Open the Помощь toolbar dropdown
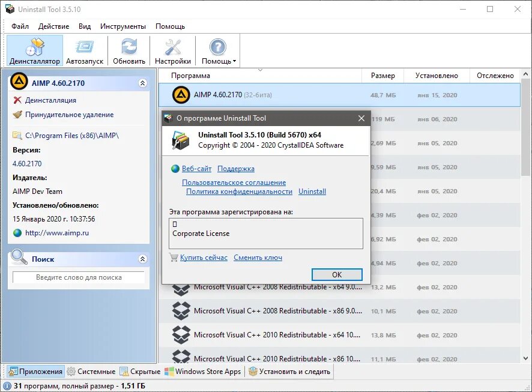 tap(218, 51)
